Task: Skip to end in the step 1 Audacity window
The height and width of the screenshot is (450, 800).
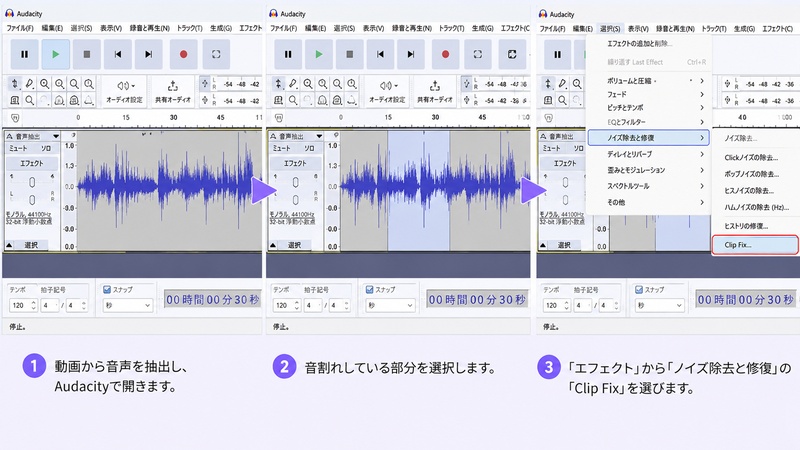Action: [148, 54]
